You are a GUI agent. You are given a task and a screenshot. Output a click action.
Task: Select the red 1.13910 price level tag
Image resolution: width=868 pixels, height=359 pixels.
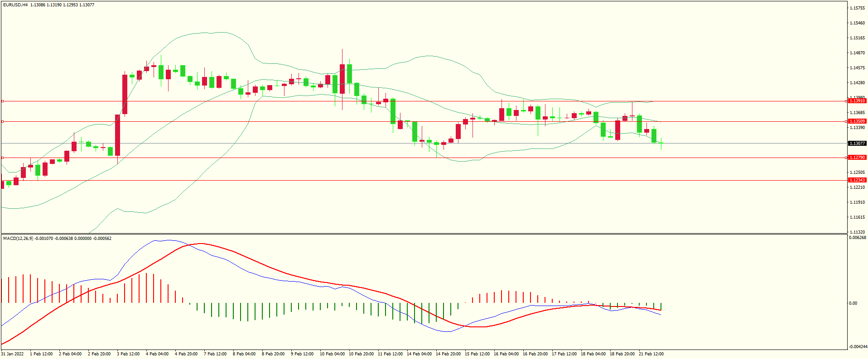pyautogui.click(x=857, y=101)
